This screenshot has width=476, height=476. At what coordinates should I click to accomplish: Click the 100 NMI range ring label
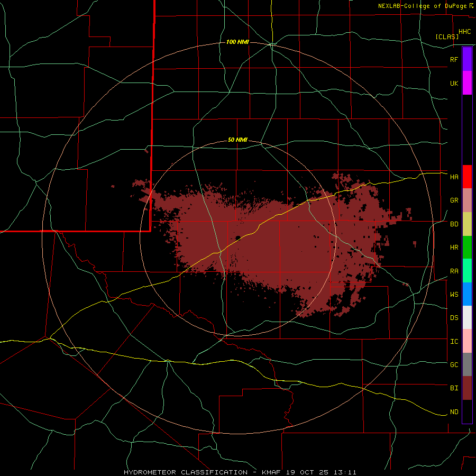[237, 42]
